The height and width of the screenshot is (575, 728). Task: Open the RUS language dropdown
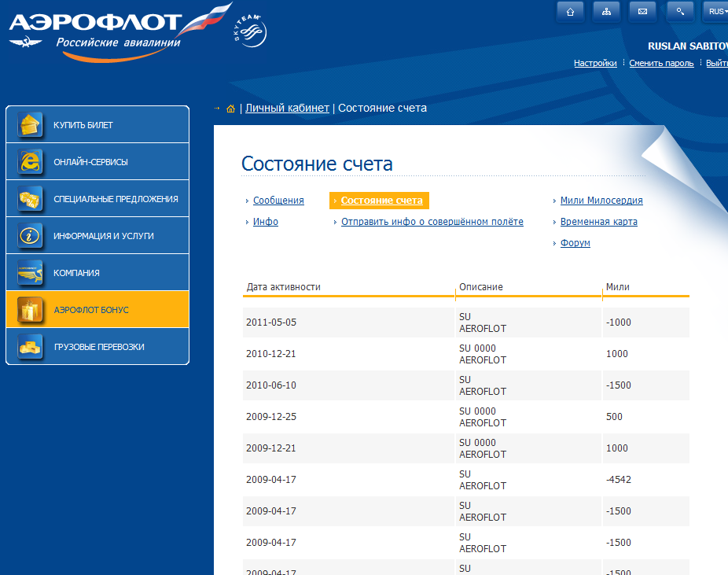click(x=716, y=12)
